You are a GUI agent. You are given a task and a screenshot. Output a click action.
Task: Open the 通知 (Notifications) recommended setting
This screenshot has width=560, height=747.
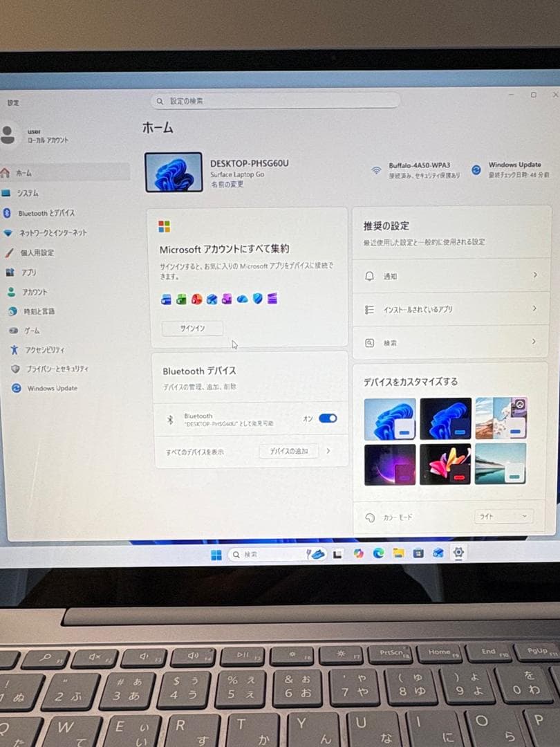click(449, 276)
